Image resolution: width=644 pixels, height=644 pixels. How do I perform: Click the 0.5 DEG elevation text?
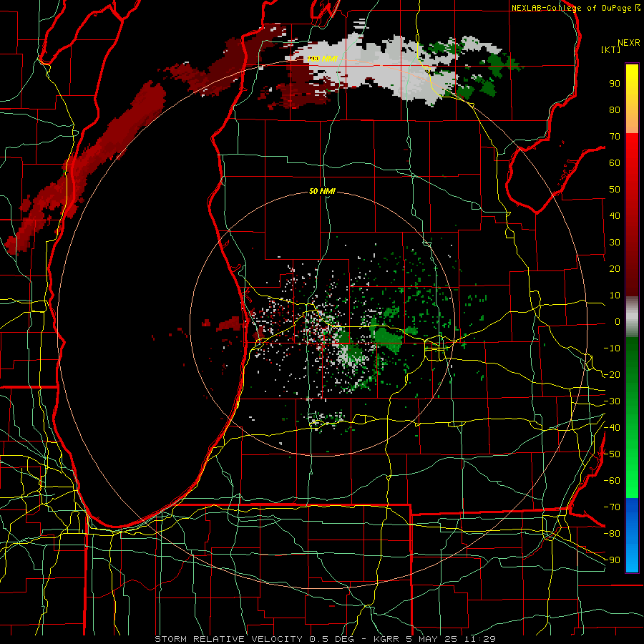point(332,639)
